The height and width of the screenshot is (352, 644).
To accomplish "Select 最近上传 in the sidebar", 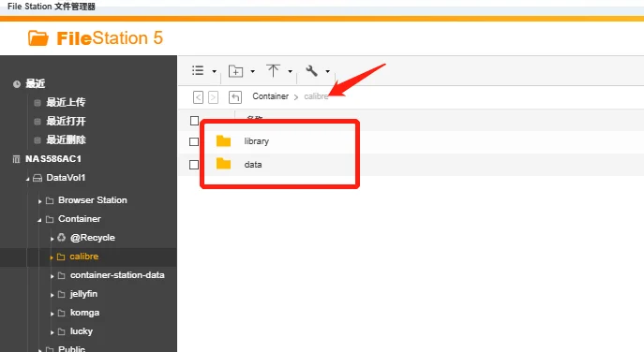I will tap(66, 102).
